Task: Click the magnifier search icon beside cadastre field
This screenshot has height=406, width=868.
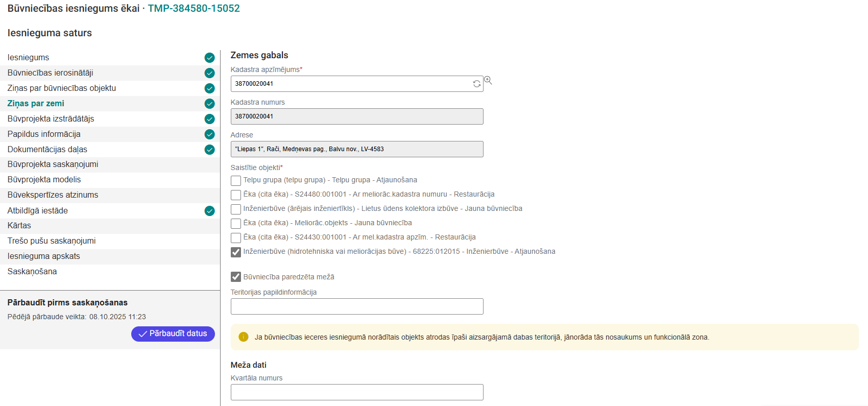Action: click(488, 80)
